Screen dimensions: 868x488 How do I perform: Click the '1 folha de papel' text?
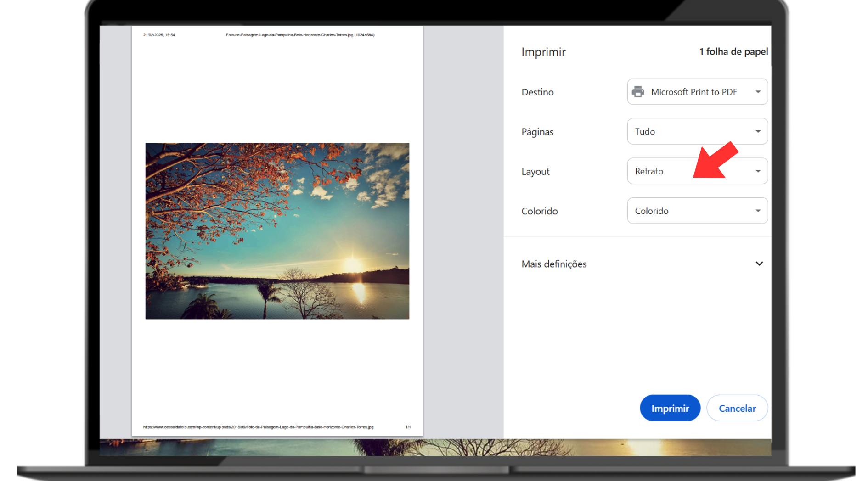pos(733,52)
